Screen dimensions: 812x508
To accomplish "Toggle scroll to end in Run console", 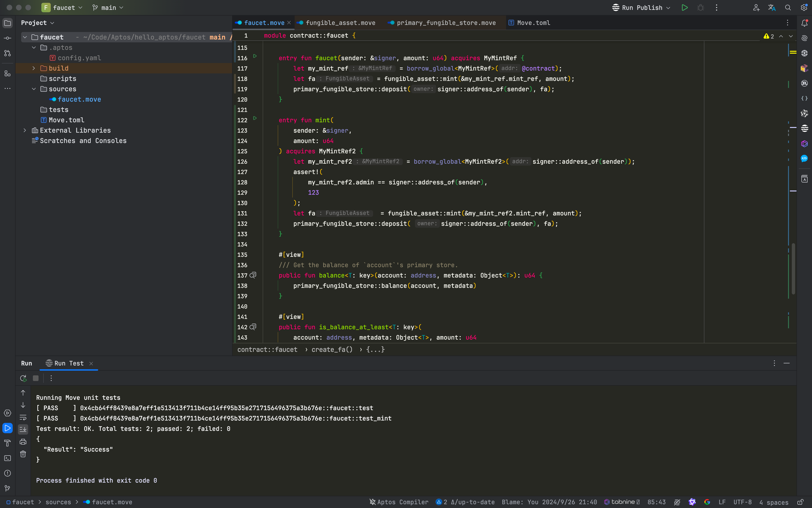I will 23,429.
